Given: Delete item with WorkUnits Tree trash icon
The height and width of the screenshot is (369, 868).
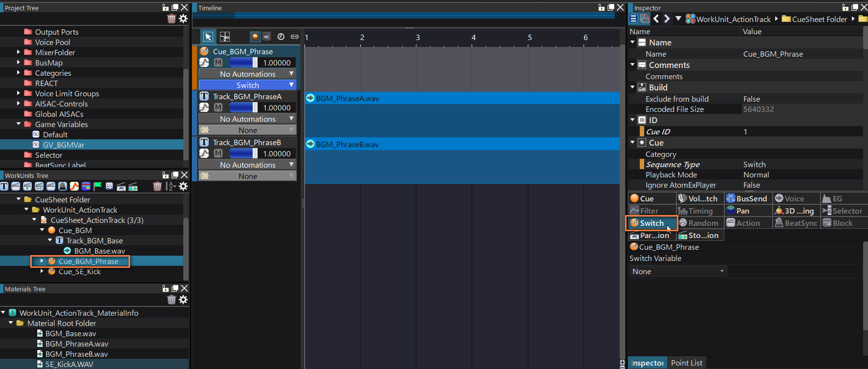Looking at the screenshot, I should pyautogui.click(x=157, y=186).
